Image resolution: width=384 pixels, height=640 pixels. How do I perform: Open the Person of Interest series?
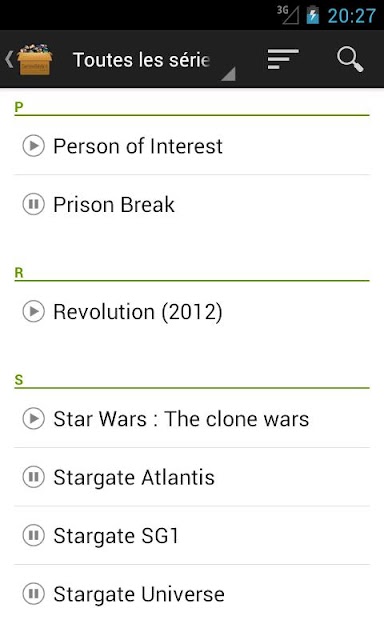192,146
